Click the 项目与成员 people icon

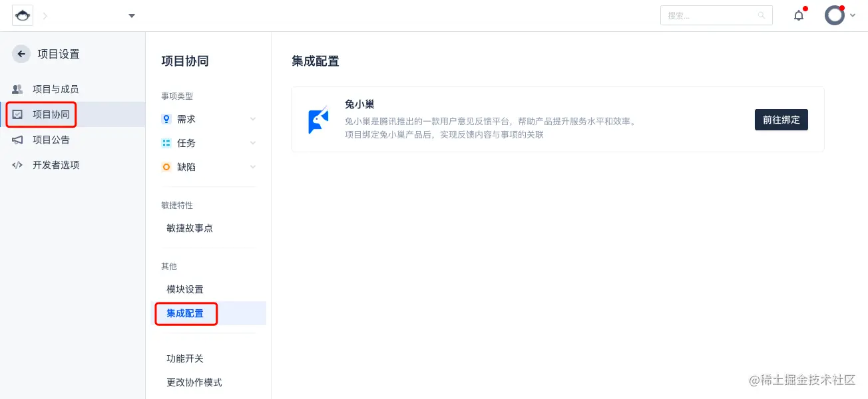[18, 89]
